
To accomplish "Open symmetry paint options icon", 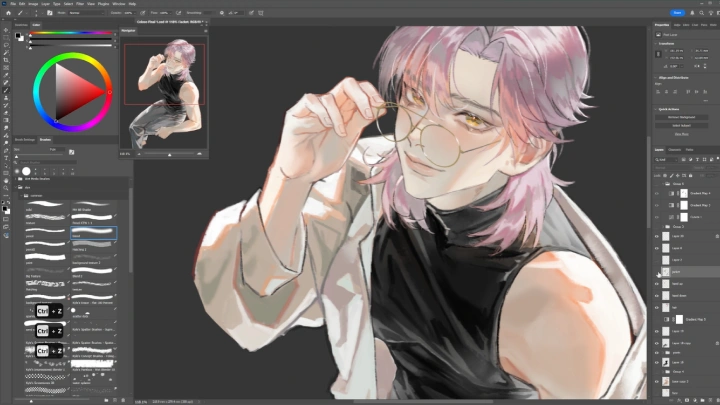I will tap(261, 13).
